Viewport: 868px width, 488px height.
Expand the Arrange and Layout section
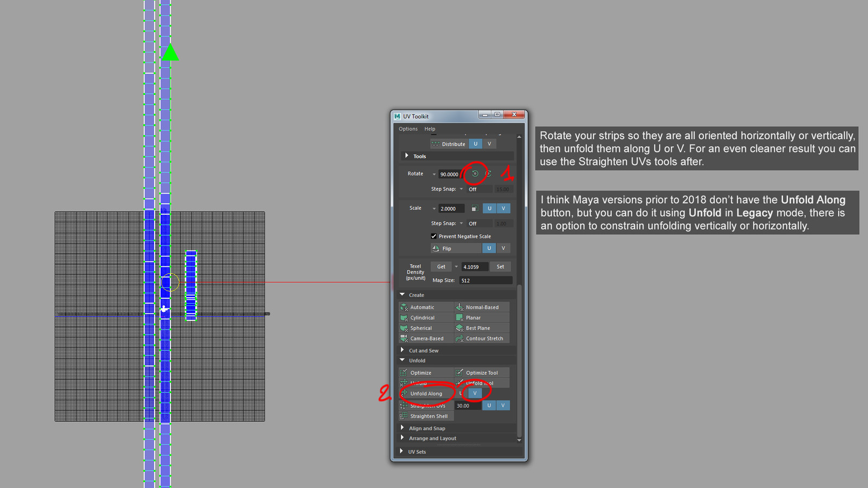403,438
